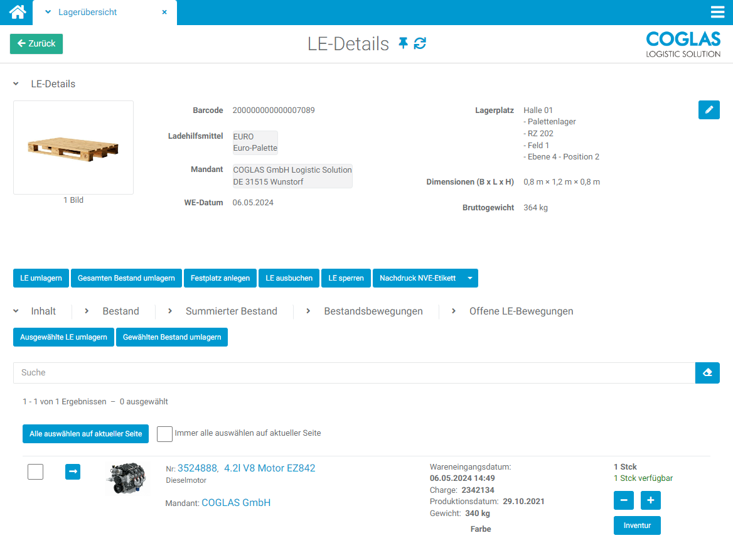Increase stock with the plus button

(650, 500)
